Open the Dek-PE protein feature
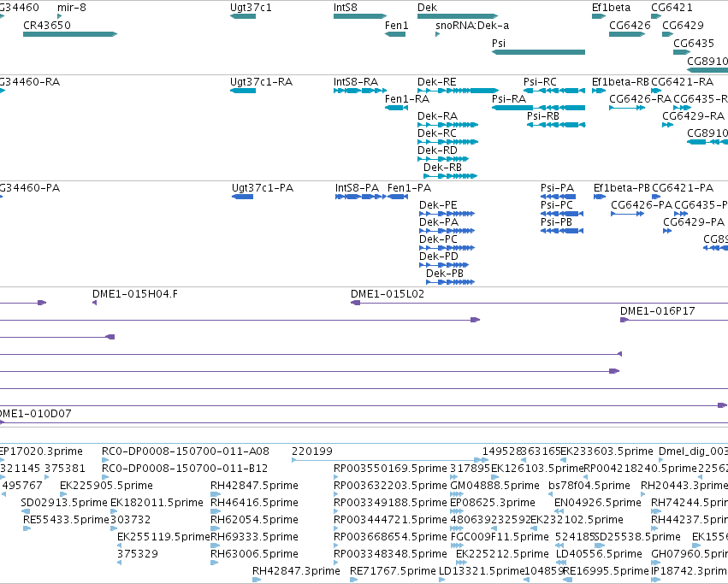Viewport: 728px width, 584px height. (x=447, y=214)
